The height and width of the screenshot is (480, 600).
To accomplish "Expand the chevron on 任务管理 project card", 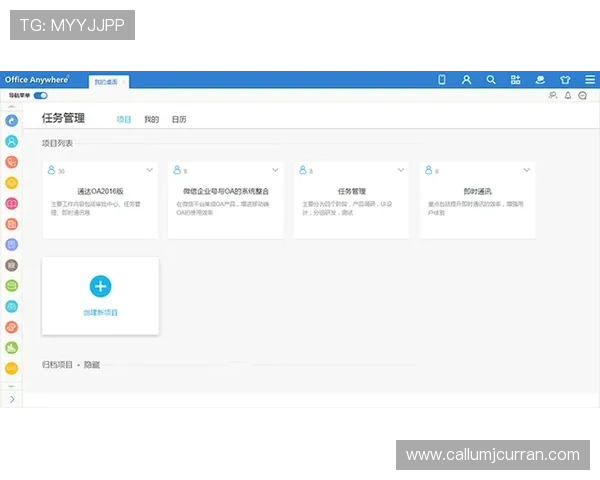I will tap(401, 170).
